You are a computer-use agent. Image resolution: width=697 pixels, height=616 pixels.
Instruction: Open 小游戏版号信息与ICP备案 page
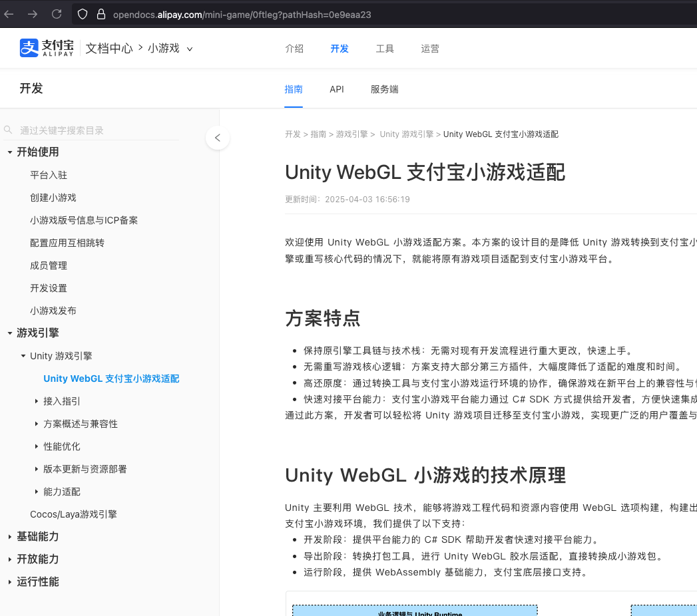coord(84,220)
